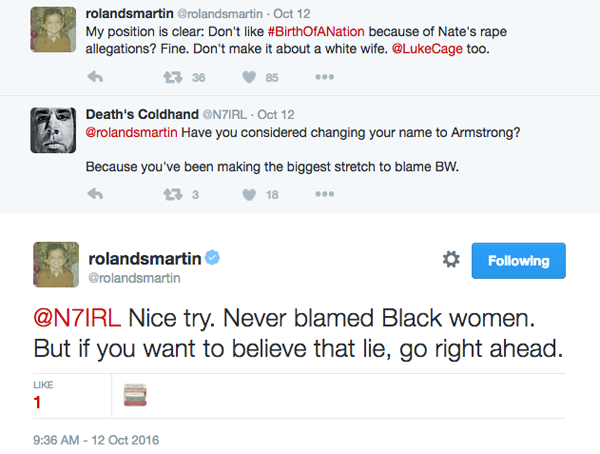Open the 9:36 AM - 12 Oct 2016 timestamp
600x454 pixels.
(x=96, y=440)
